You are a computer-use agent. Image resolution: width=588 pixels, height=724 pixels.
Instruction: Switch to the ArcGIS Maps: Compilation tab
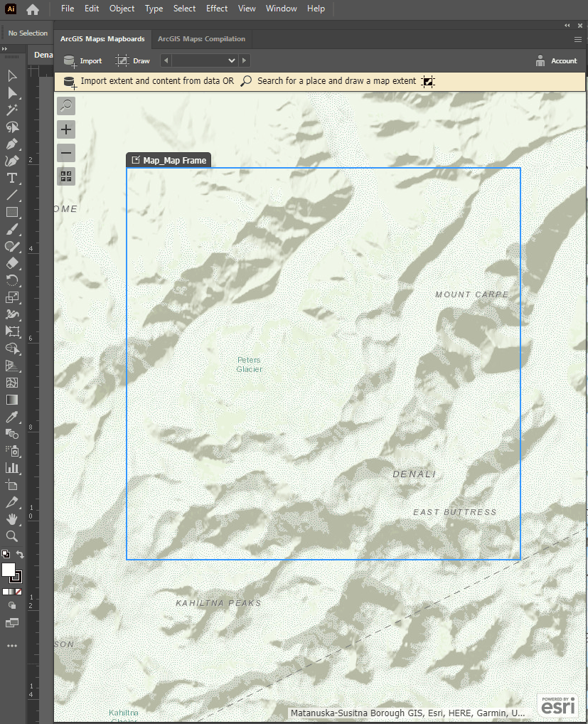point(201,39)
